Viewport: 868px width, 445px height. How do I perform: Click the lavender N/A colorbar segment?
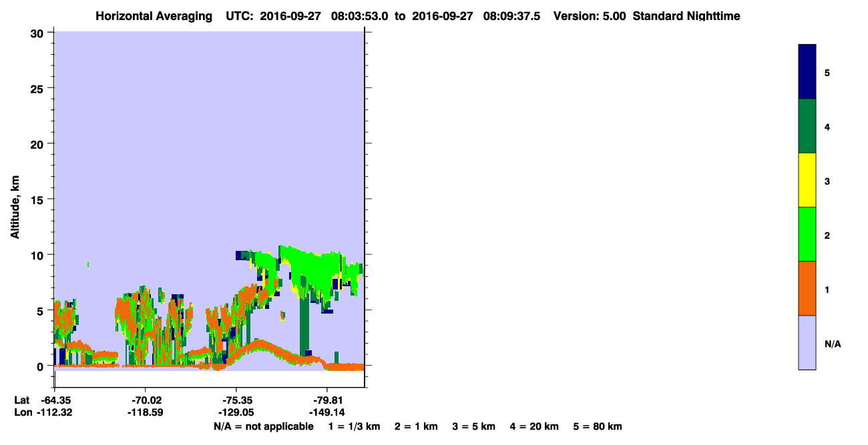coord(807,342)
